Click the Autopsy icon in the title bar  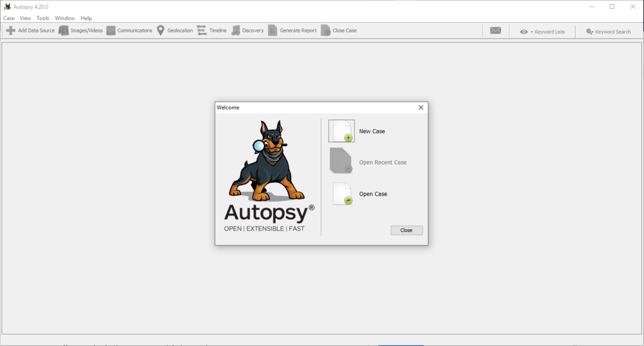click(7, 6)
